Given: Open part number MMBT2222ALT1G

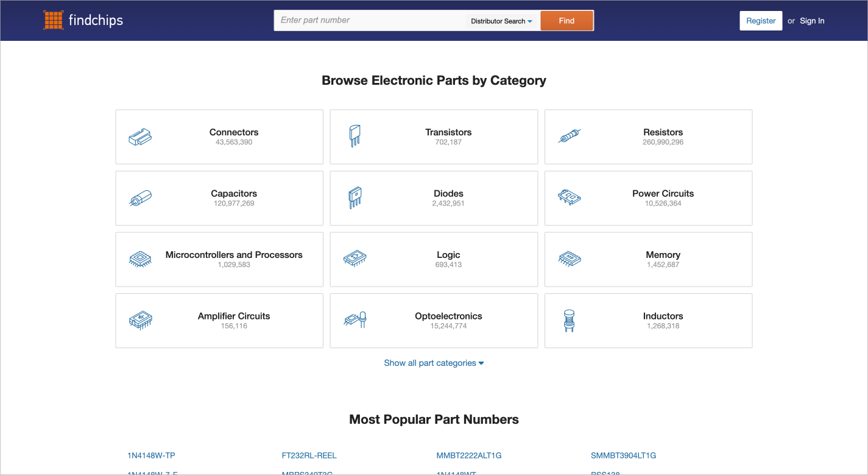Looking at the screenshot, I should point(469,455).
